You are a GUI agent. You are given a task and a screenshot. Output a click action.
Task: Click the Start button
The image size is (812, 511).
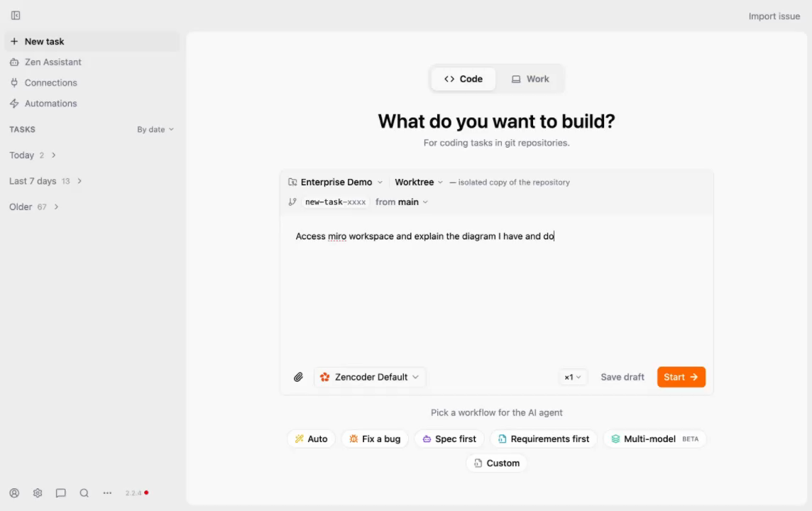(x=681, y=377)
